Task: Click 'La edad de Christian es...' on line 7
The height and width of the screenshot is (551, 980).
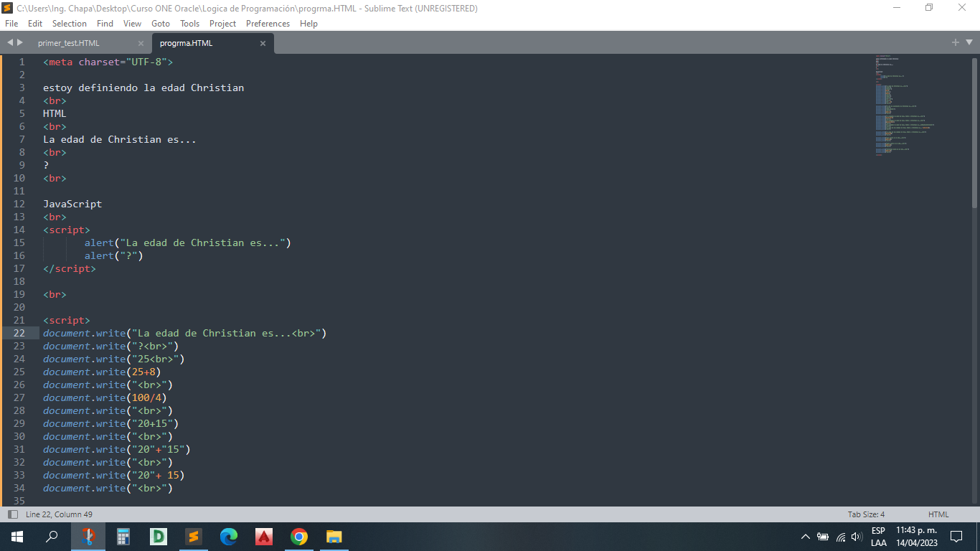Action: 120,139
